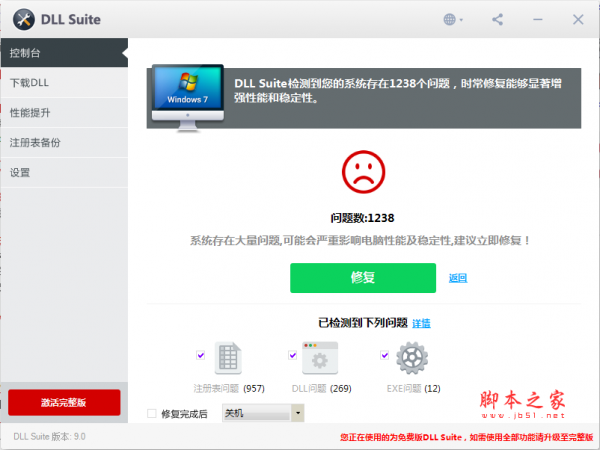Image resolution: width=600 pixels, height=450 pixels.
Task: Click the EXE cogwheel icon
Action: (x=412, y=358)
